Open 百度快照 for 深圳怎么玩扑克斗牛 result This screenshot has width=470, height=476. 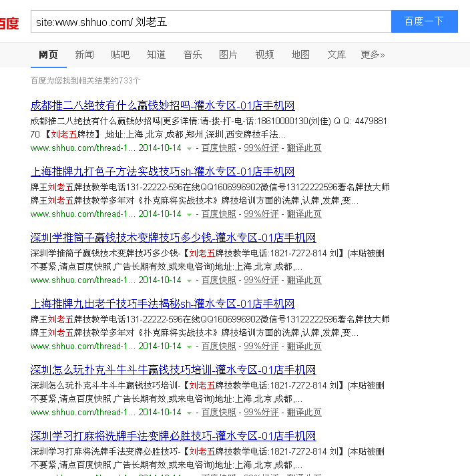218,413
